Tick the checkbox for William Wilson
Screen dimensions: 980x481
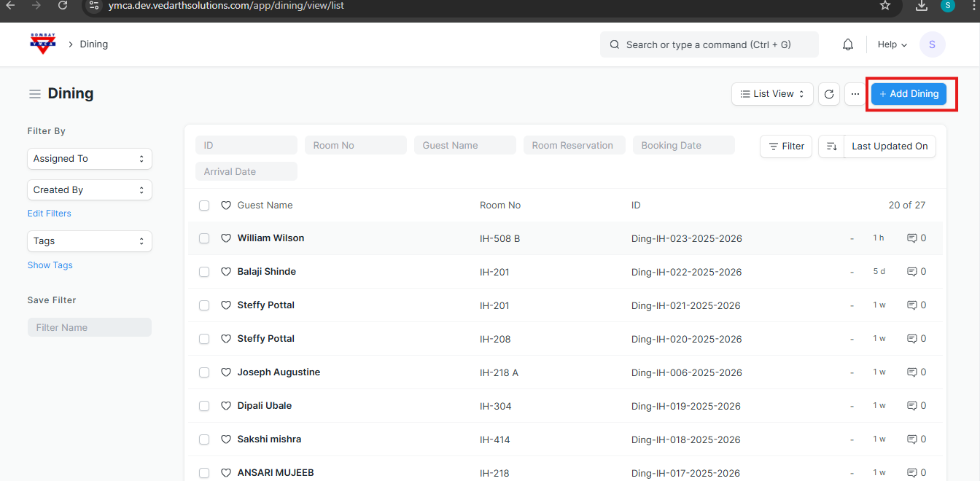(x=204, y=238)
